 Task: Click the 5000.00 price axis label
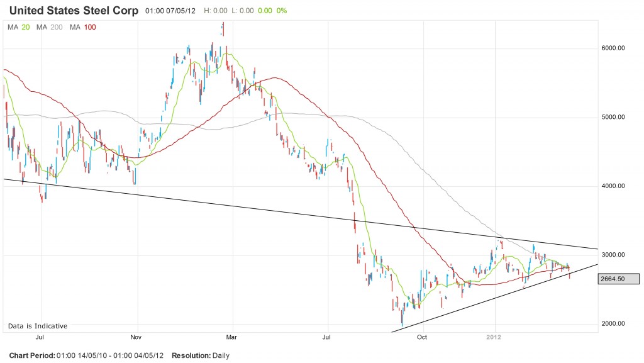(613, 117)
